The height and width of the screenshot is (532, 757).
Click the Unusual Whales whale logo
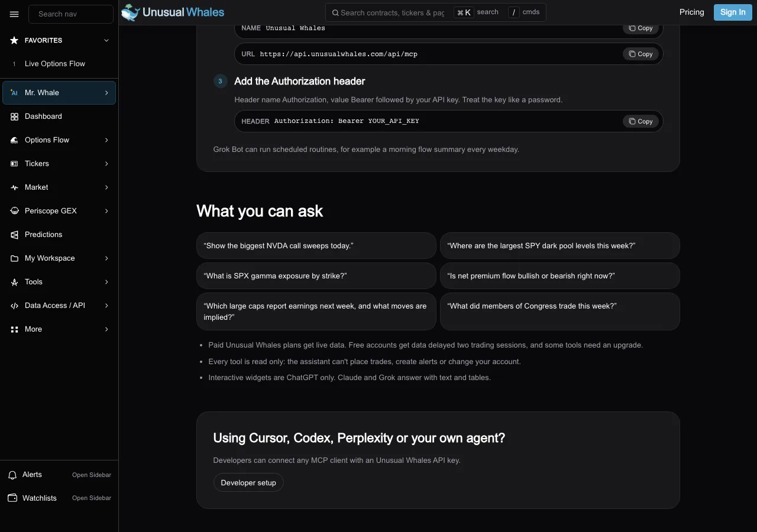pos(131,12)
